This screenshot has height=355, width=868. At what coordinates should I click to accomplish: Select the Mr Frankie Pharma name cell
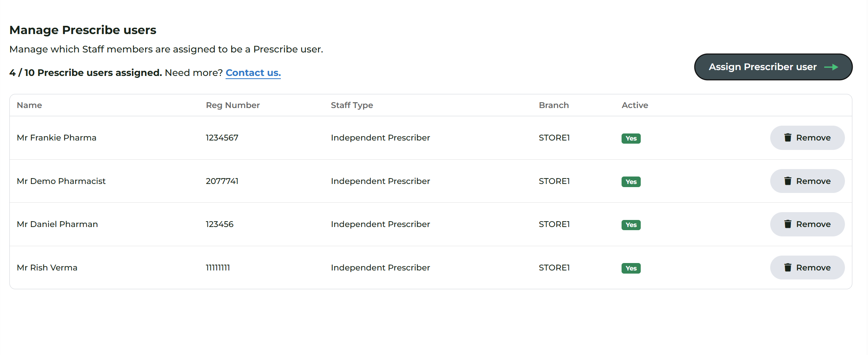tap(57, 138)
